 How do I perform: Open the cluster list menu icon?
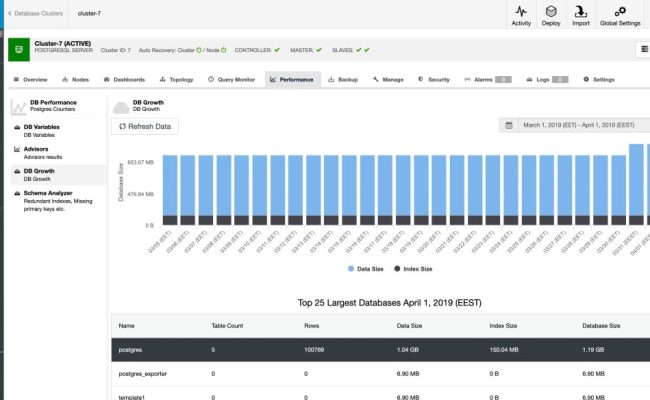pyautogui.click(x=644, y=49)
